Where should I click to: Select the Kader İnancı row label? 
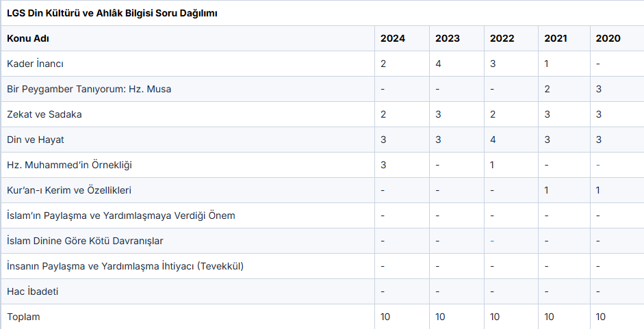click(x=35, y=64)
